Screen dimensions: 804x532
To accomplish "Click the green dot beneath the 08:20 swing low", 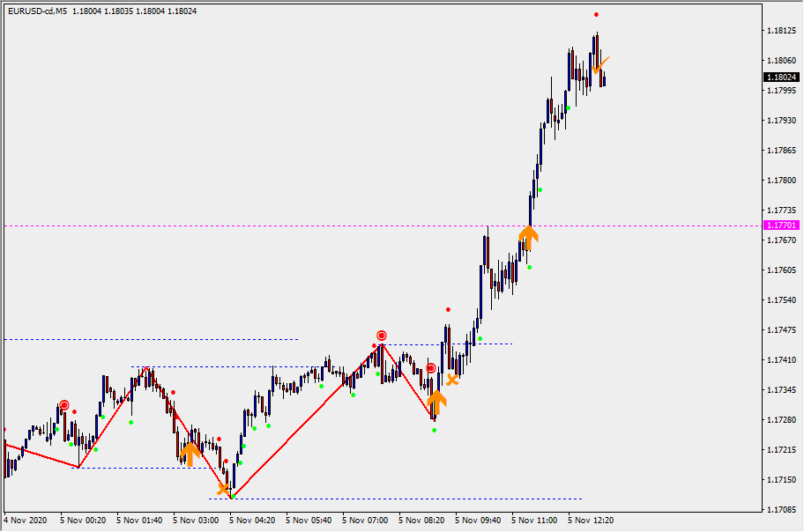I will point(434,430).
